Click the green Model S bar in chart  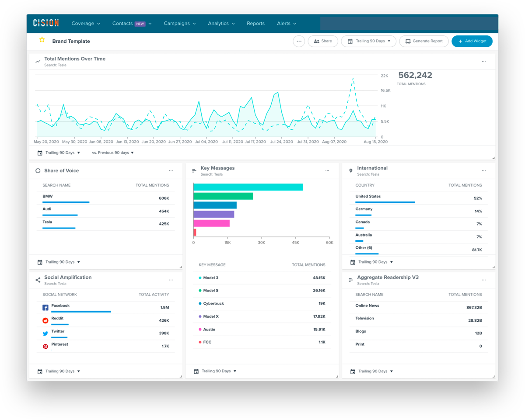click(x=223, y=196)
